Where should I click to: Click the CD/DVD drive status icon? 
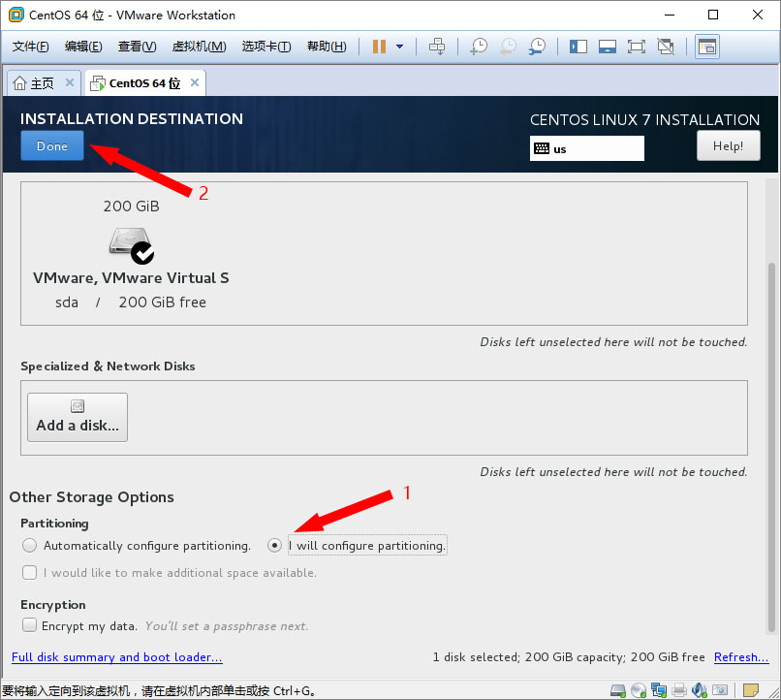pyautogui.click(x=639, y=690)
